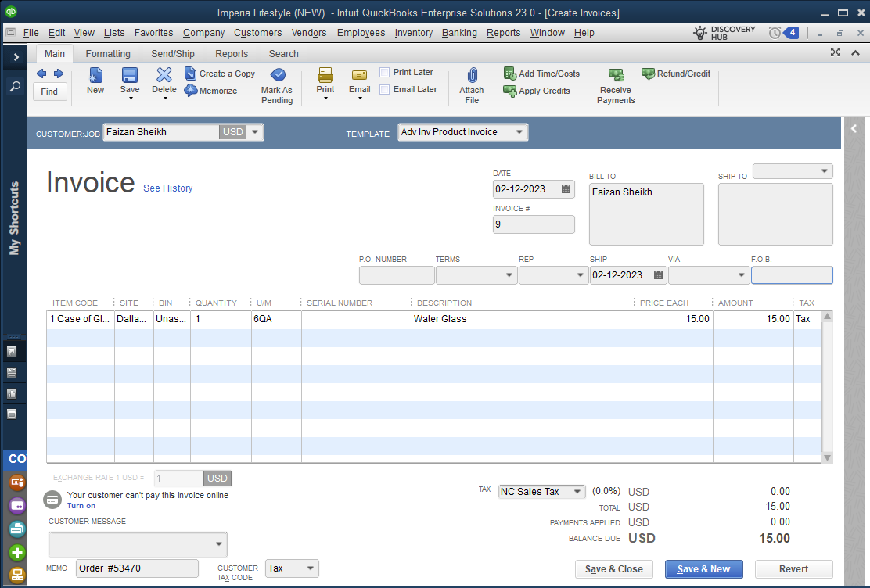Open reminders alarm clock icon

(775, 33)
